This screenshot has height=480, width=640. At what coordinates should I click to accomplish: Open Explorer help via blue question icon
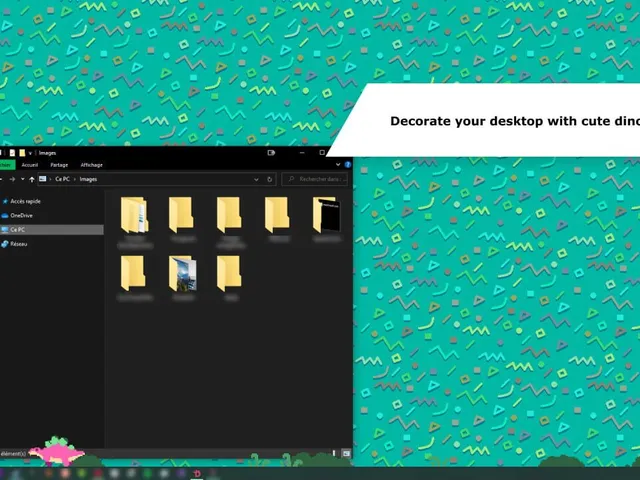click(348, 164)
